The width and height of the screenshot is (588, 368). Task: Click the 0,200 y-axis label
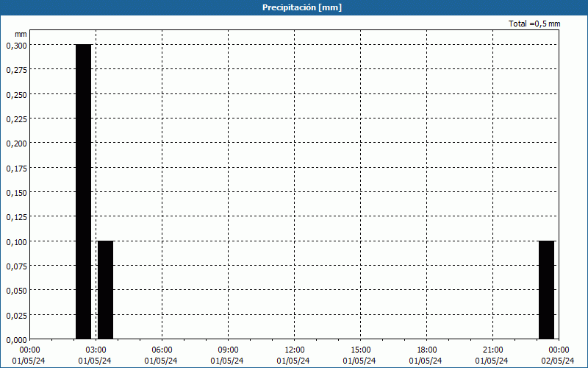click(x=16, y=144)
